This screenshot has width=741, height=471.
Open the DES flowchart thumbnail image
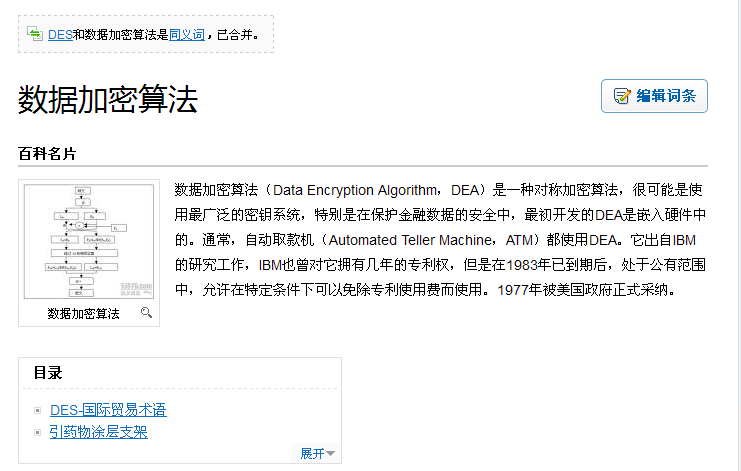click(x=89, y=241)
